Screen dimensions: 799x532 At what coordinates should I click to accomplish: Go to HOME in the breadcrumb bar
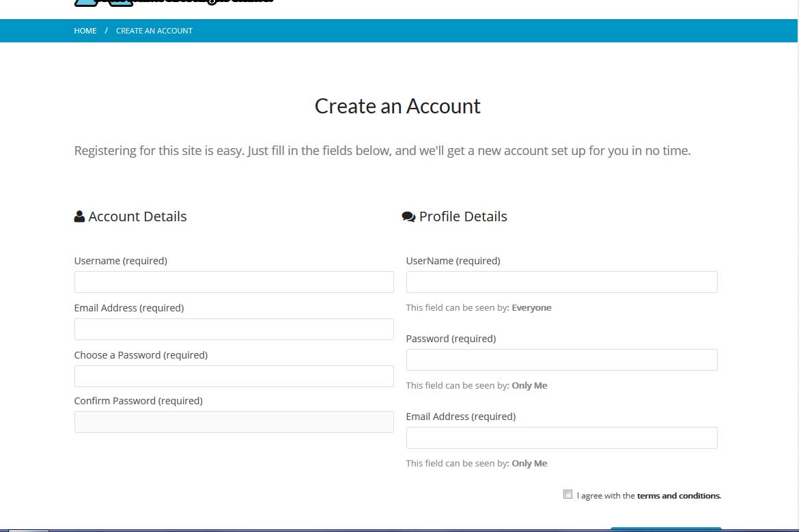pos(85,31)
